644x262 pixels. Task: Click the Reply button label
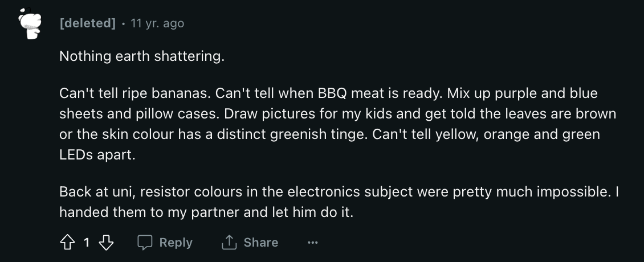coord(176,243)
